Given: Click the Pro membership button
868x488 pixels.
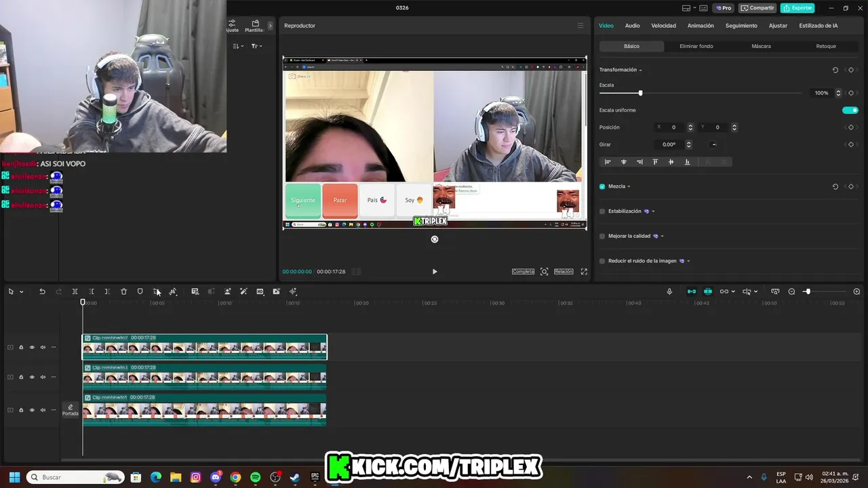Looking at the screenshot, I should click(724, 8).
